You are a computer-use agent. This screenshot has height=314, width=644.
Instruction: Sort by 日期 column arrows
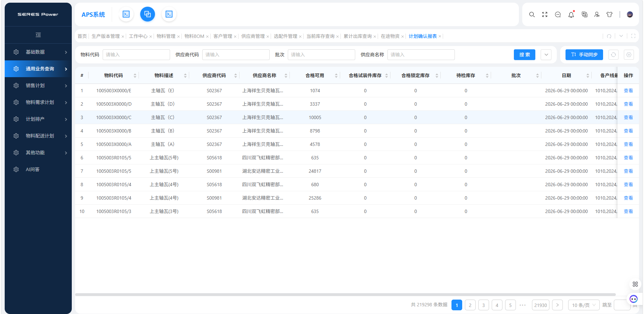click(x=588, y=76)
